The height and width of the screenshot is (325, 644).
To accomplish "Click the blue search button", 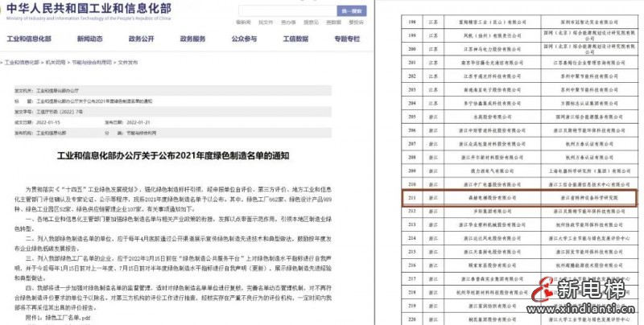I will pos(352,11).
